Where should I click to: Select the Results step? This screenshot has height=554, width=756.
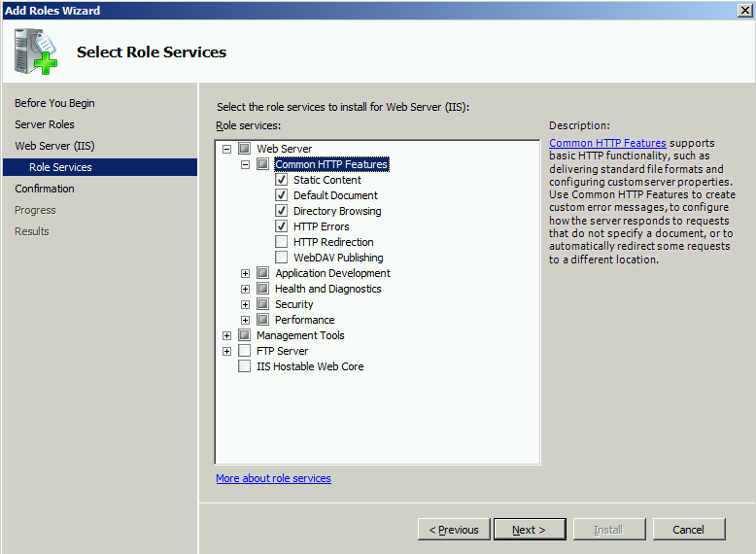32,231
